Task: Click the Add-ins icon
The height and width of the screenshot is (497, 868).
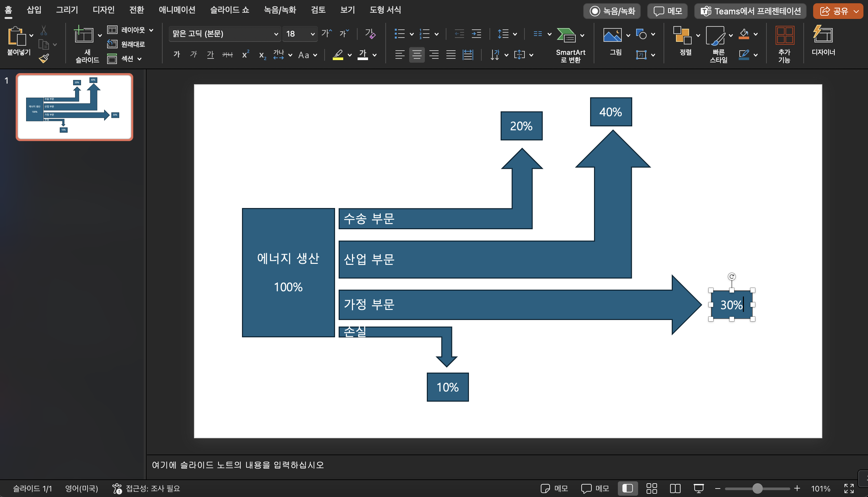Action: pos(784,35)
